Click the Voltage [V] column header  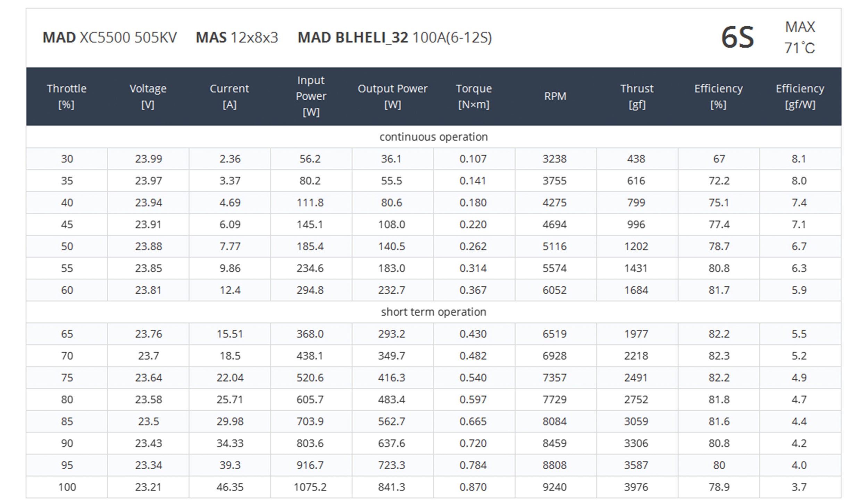(148, 96)
